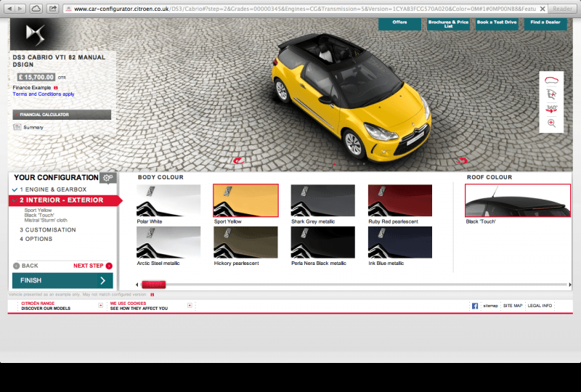Choose Ruby Red pearlescent body colour
581x392 pixels.
pos(400,200)
